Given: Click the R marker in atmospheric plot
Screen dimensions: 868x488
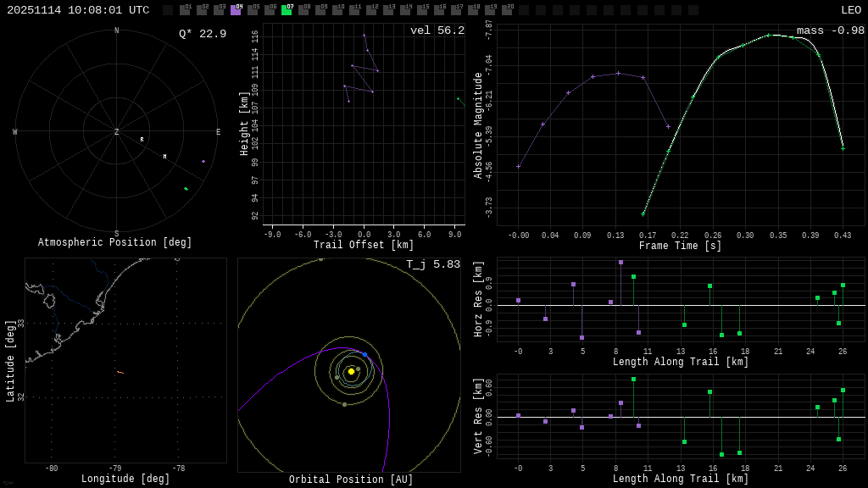Looking at the screenshot, I should pyautogui.click(x=142, y=140).
